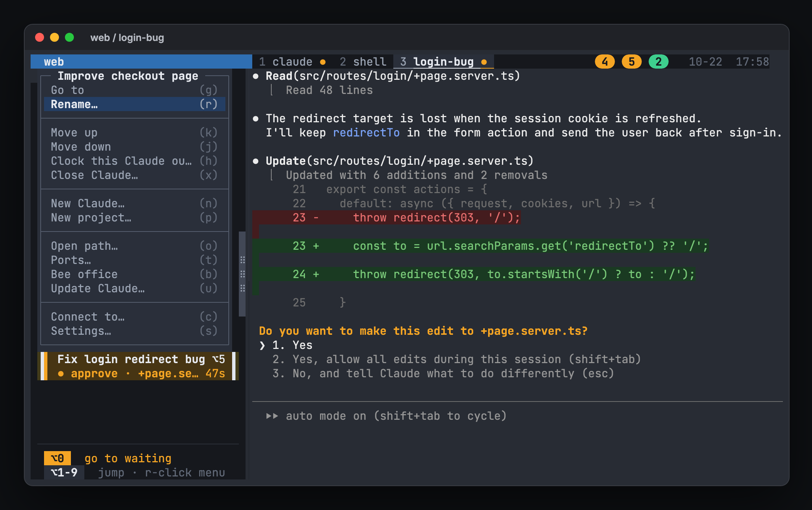This screenshot has width=812, height=510.
Task: Click added line 23 const to
Action: [x=480, y=246]
